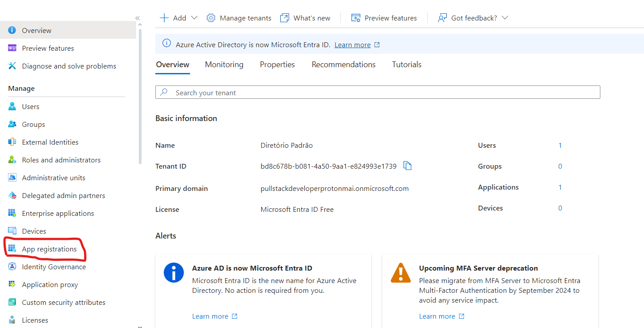Click the info icon in Entra ID banner
The height and width of the screenshot is (328, 644).
(166, 43)
